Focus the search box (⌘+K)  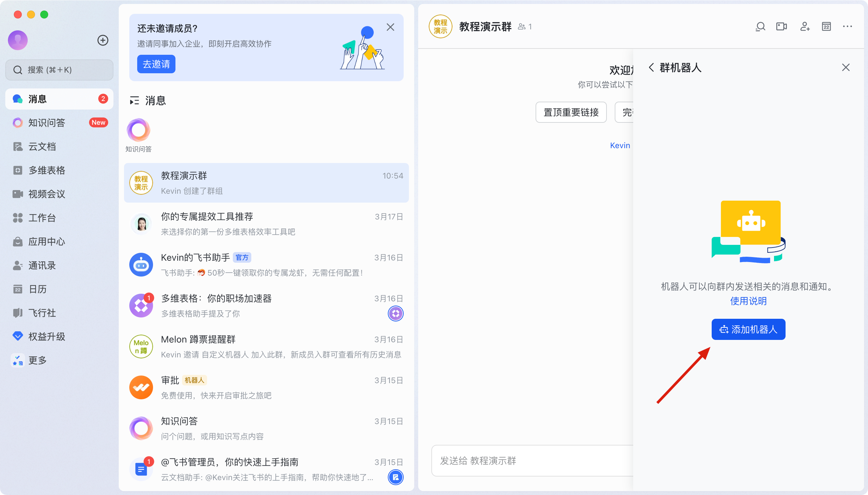tap(59, 70)
